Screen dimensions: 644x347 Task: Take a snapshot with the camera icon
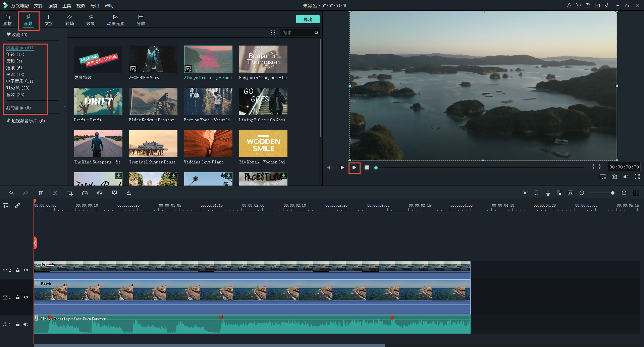click(614, 177)
